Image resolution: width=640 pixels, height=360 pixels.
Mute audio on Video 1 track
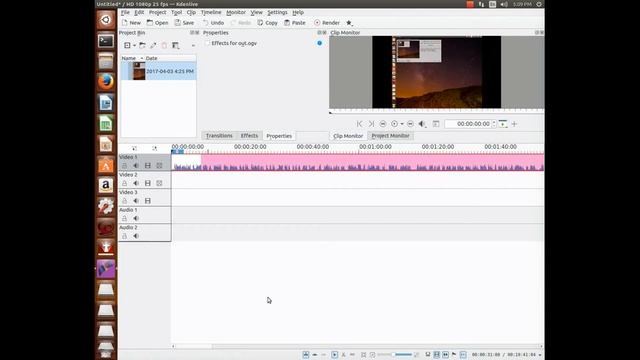click(x=136, y=166)
